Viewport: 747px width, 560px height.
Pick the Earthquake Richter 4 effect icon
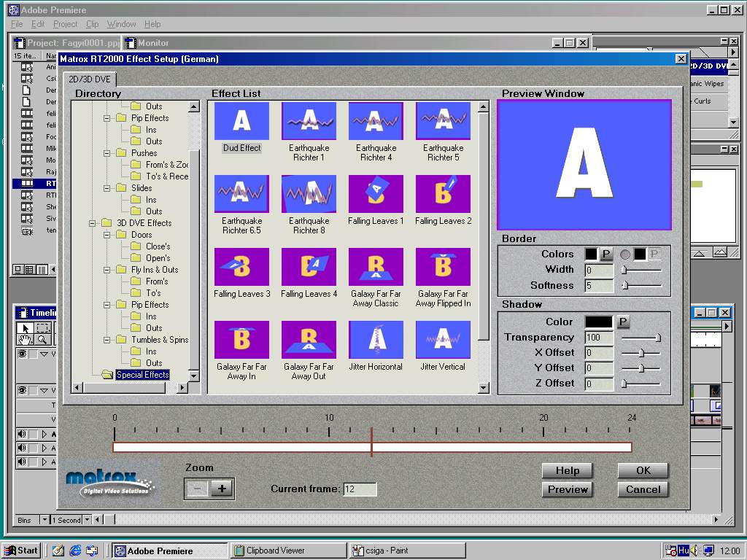pyautogui.click(x=376, y=121)
